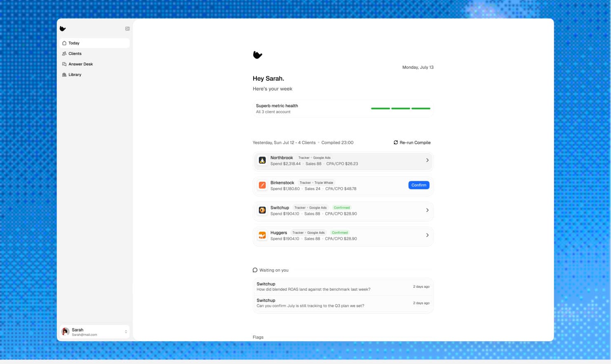The width and height of the screenshot is (611, 364).
Task: Open the Clients section
Action: [94, 54]
